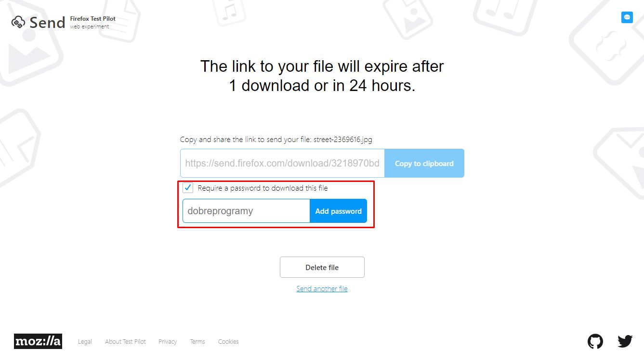Uncheck the require password checkbox

(x=188, y=188)
